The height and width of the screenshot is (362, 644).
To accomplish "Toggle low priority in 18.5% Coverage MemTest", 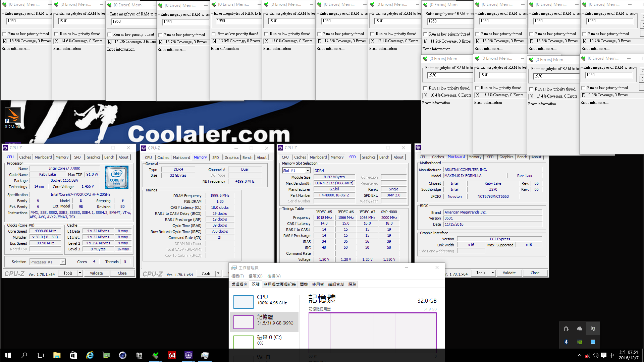I will point(5,34).
